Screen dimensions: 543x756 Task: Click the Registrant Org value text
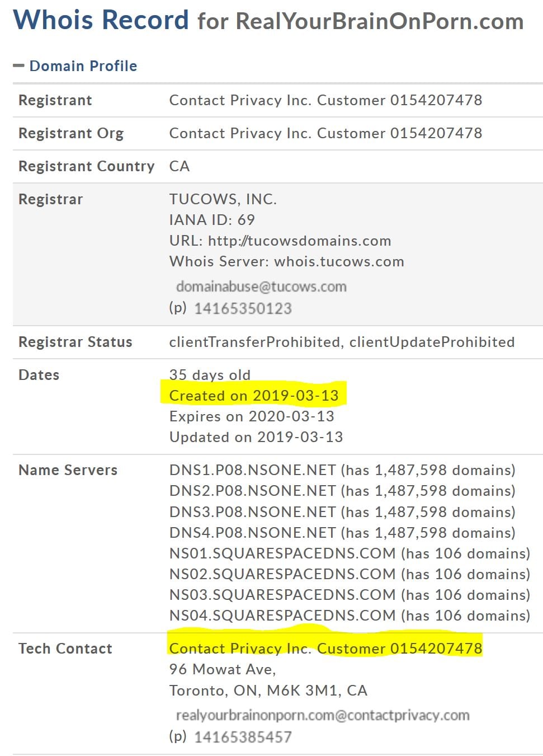pyautogui.click(x=325, y=133)
